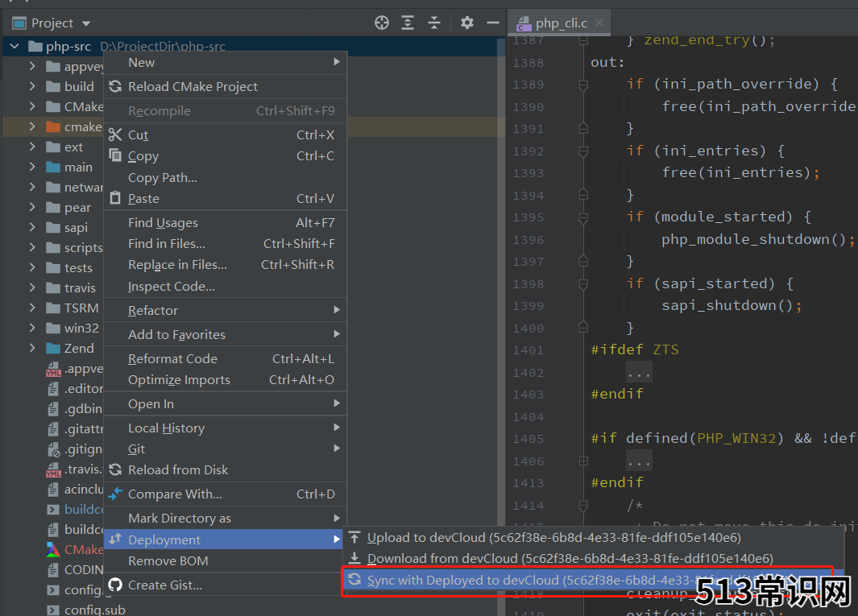Open Add to Favorites submenu
The height and width of the screenshot is (616, 858).
click(x=226, y=334)
